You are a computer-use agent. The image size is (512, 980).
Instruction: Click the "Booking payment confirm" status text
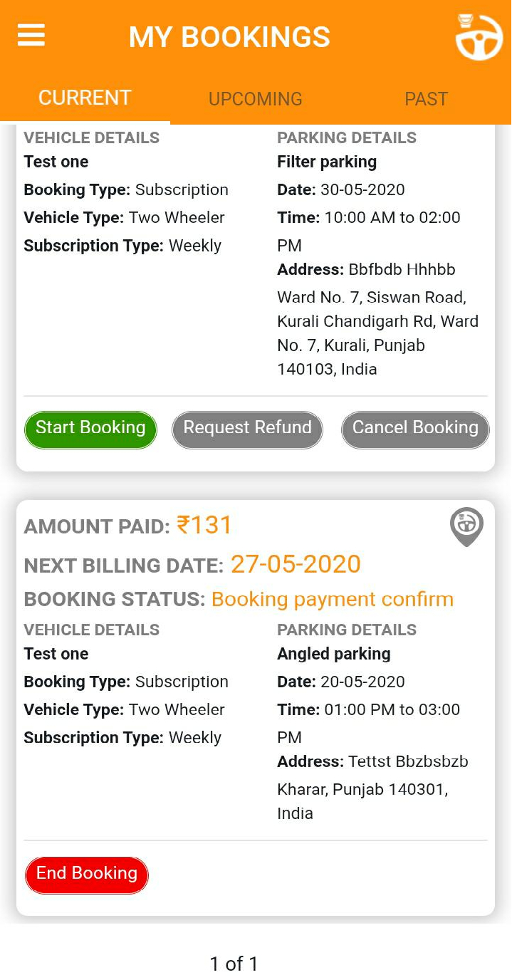tap(332, 599)
